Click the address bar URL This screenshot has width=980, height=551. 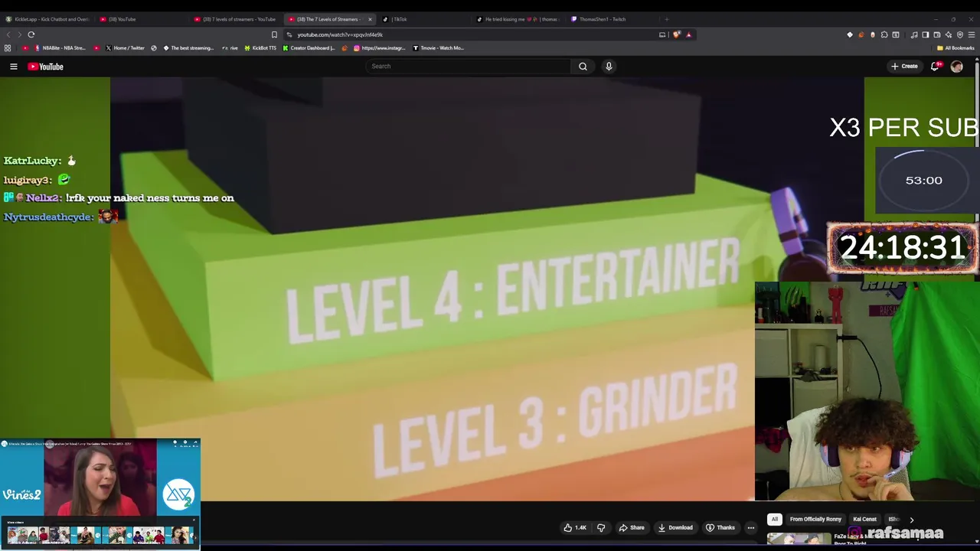coord(340,34)
